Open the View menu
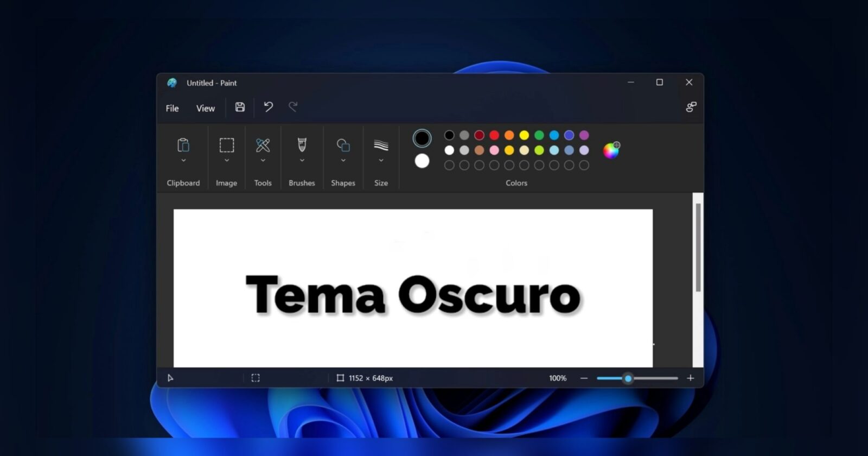Screen dimensions: 868x456 pos(206,108)
